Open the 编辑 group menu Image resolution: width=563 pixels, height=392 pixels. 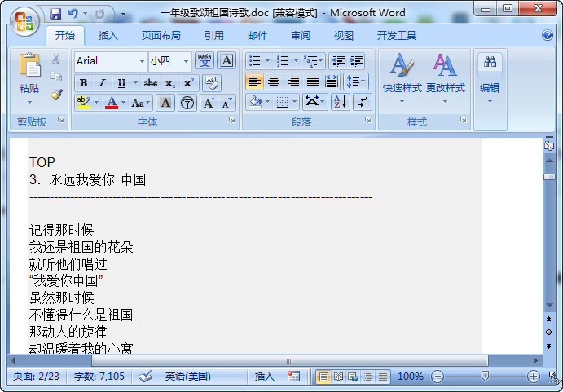(490, 78)
